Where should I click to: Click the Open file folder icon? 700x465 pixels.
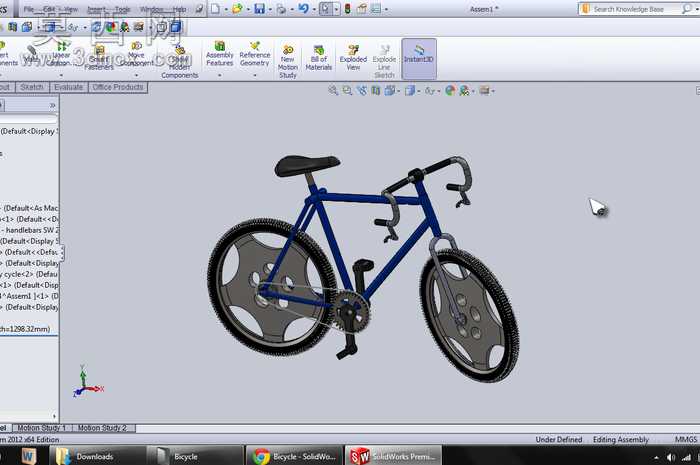tap(237, 8)
